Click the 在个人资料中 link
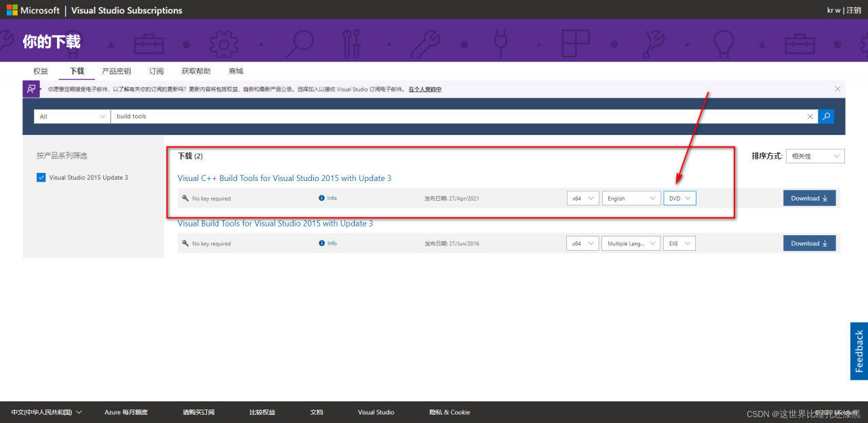Viewport: 868px width, 423px height. (x=425, y=89)
